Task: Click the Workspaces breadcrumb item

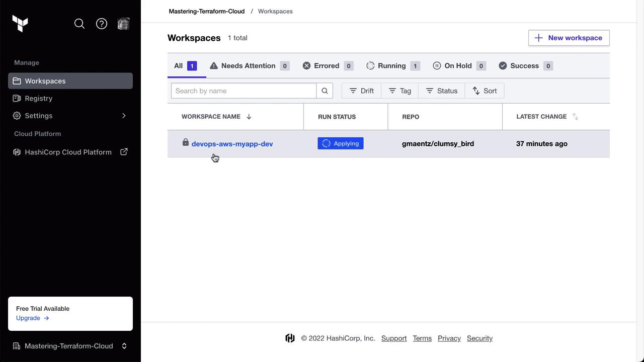Action: 275,11
